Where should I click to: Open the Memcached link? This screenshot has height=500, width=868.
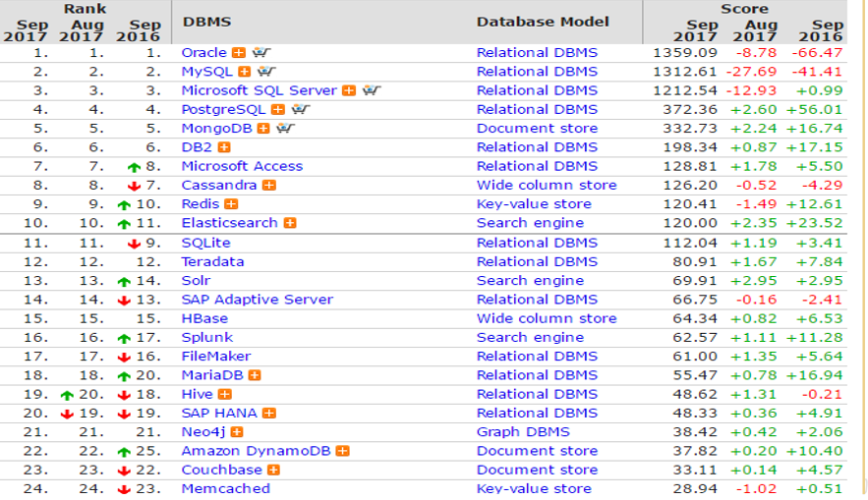[x=226, y=488]
